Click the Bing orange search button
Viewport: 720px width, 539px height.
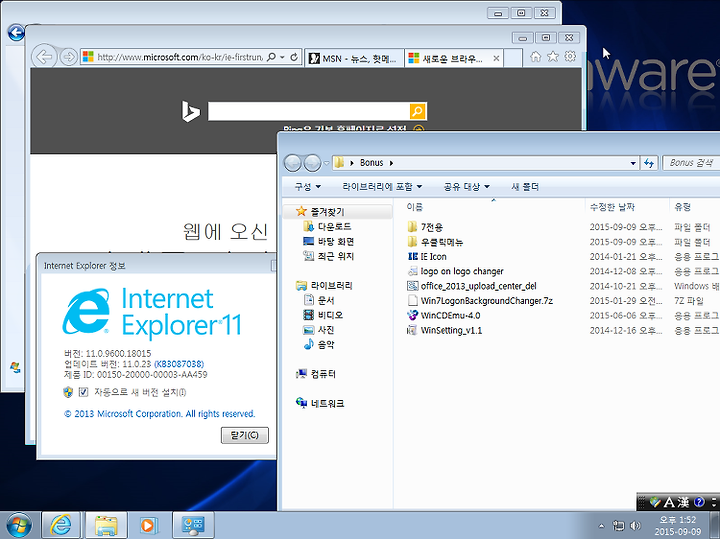click(x=417, y=111)
